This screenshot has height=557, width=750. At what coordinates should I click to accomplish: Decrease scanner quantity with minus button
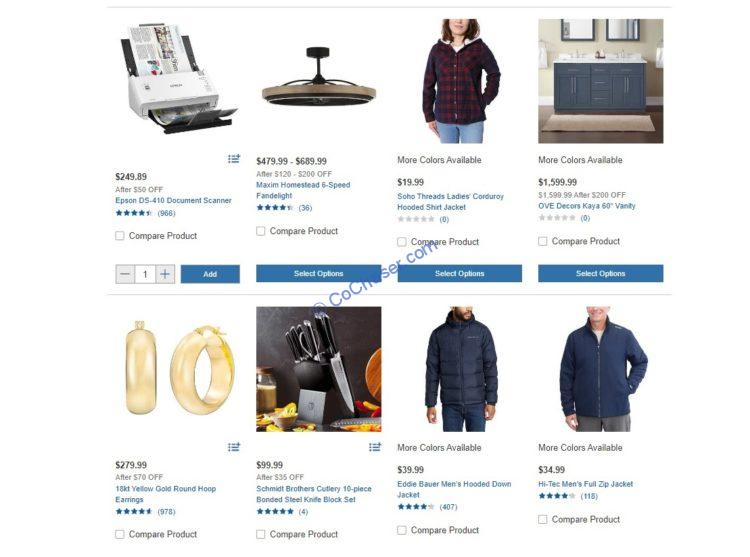click(125, 274)
